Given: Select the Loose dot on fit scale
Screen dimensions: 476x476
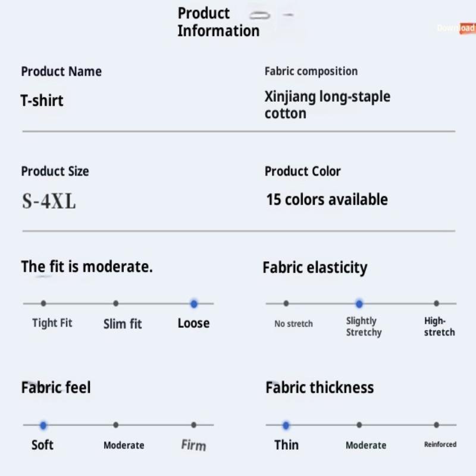Looking at the screenshot, I should click(x=193, y=303).
